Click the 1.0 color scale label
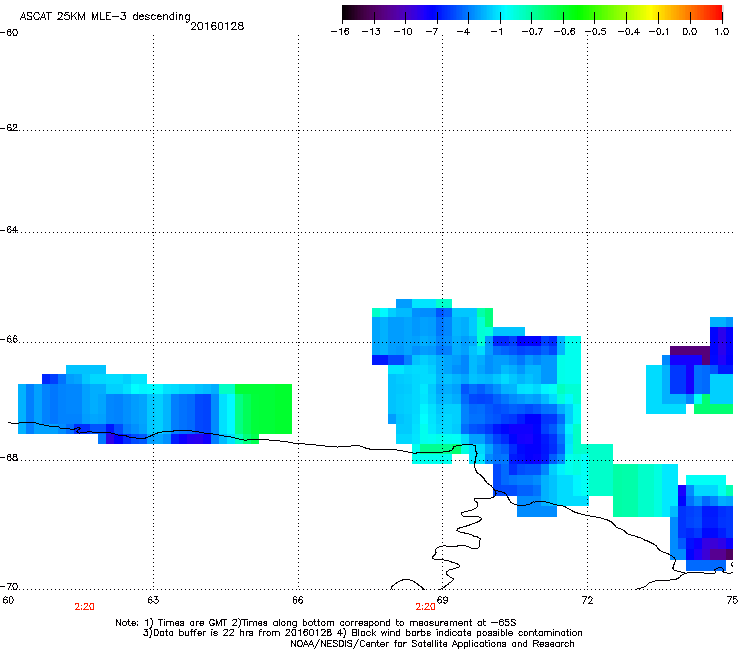The width and height of the screenshot is (740, 650). [722, 32]
